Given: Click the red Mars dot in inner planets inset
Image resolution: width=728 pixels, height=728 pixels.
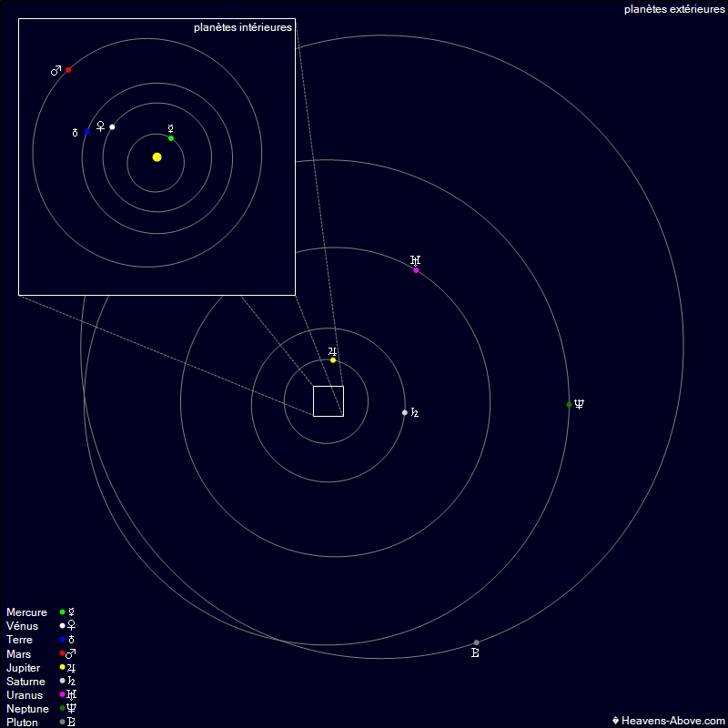Looking at the screenshot, I should click(x=68, y=70).
